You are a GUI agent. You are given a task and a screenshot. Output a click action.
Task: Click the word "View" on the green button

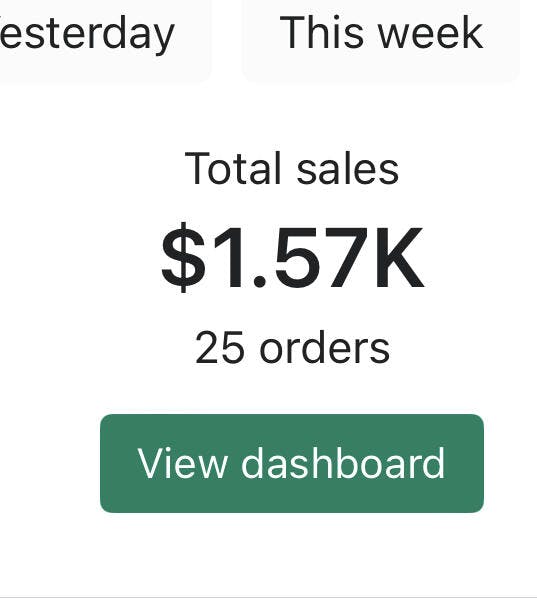pos(182,463)
